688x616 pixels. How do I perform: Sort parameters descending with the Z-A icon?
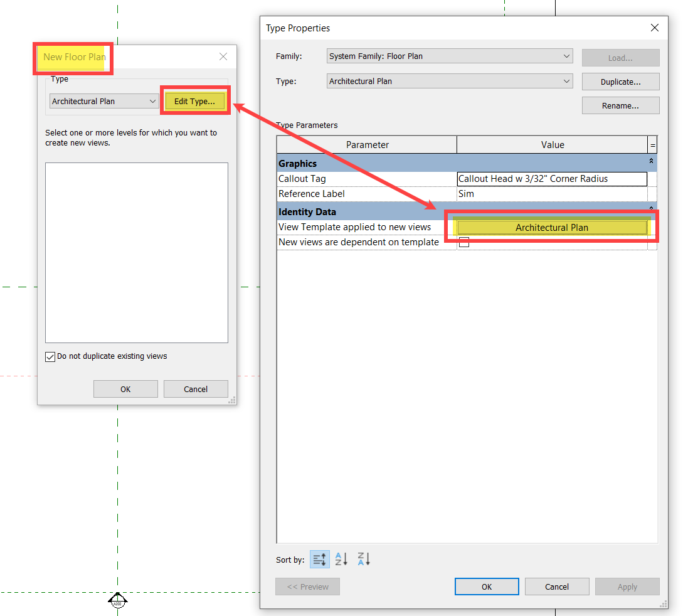point(364,558)
